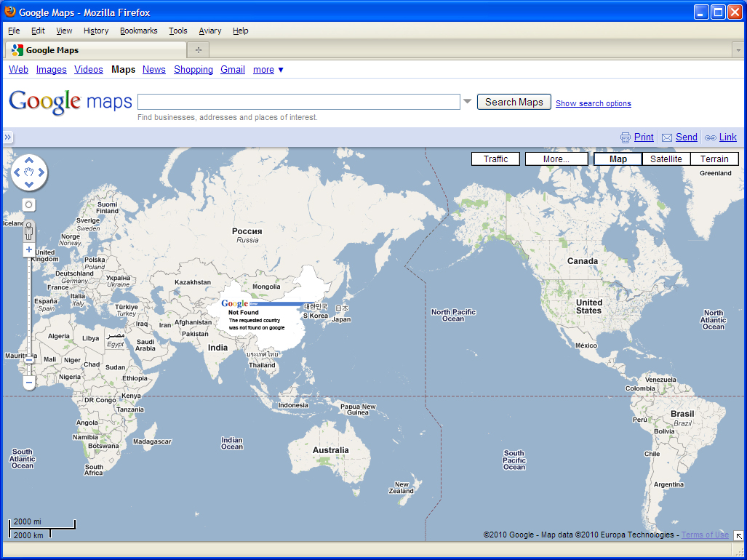Click the Street View pegman icon
This screenshot has width=747, height=560.
coord(29,232)
